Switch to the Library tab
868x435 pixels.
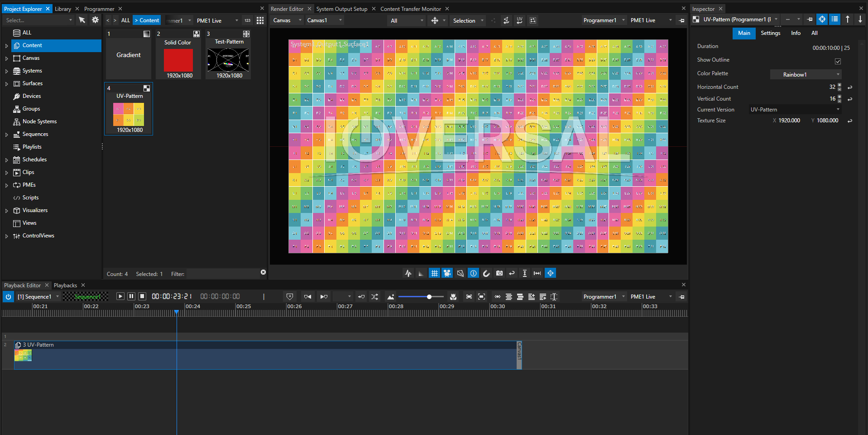pyautogui.click(x=63, y=9)
